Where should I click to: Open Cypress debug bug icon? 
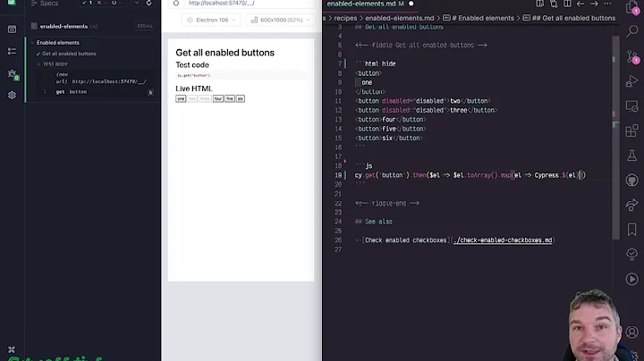[x=12, y=73]
